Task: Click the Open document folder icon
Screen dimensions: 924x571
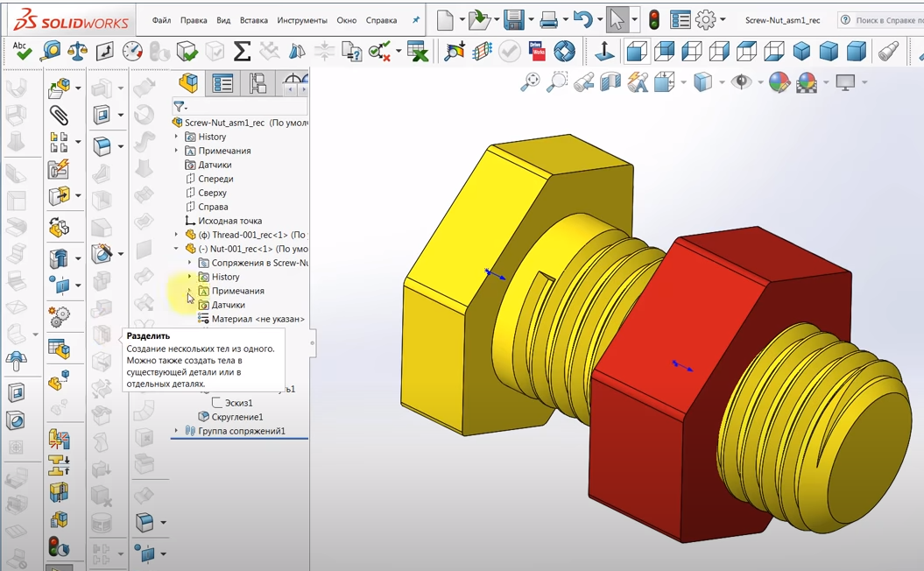Action: [x=480, y=20]
